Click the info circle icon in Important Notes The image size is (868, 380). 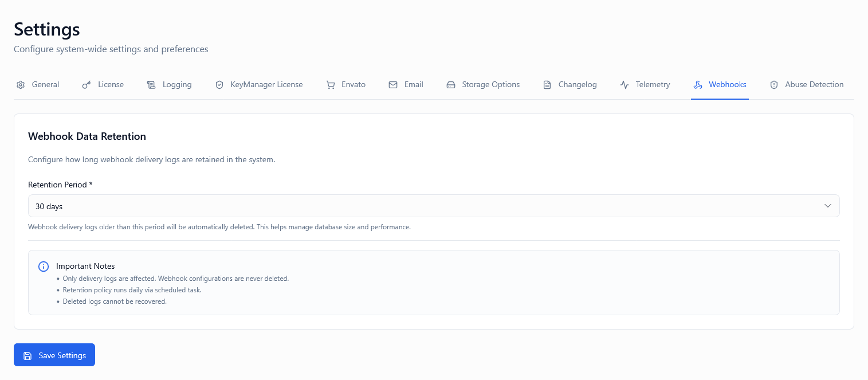43,267
